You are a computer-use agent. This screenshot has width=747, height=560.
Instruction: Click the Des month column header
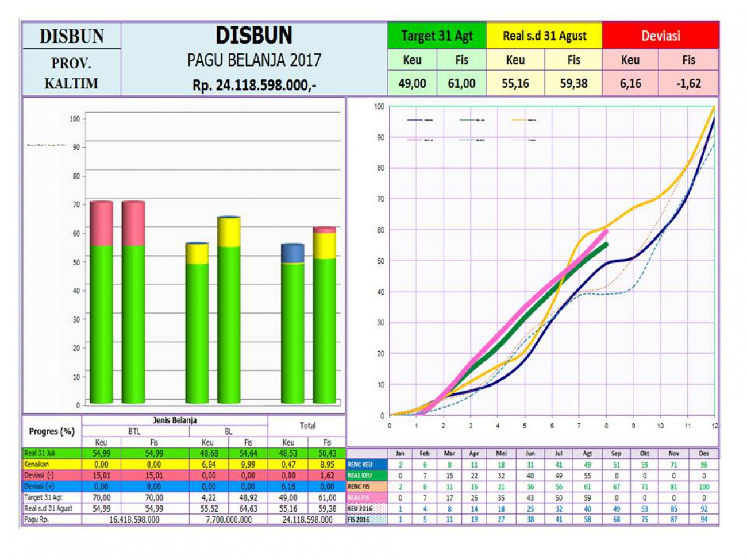click(x=703, y=454)
